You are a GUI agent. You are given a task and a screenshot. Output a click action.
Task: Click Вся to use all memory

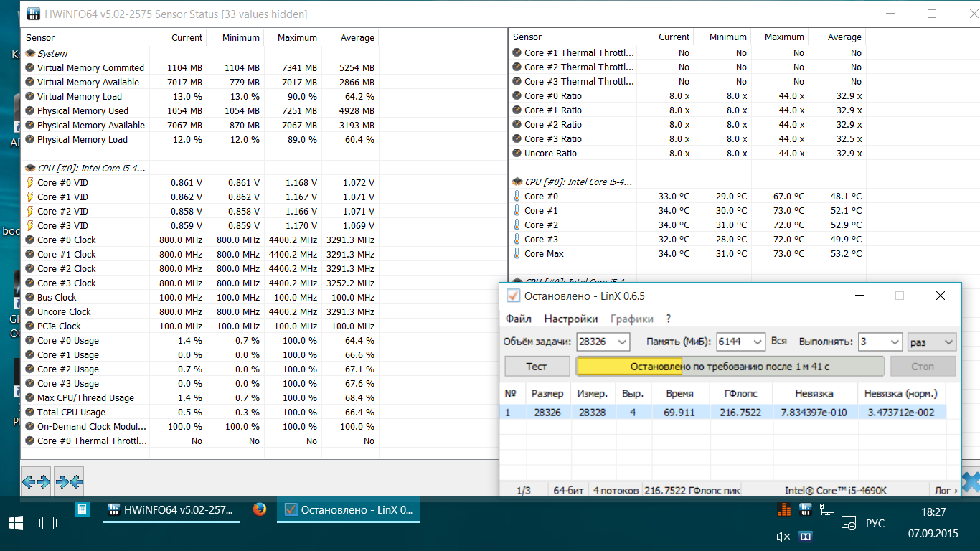click(x=779, y=342)
